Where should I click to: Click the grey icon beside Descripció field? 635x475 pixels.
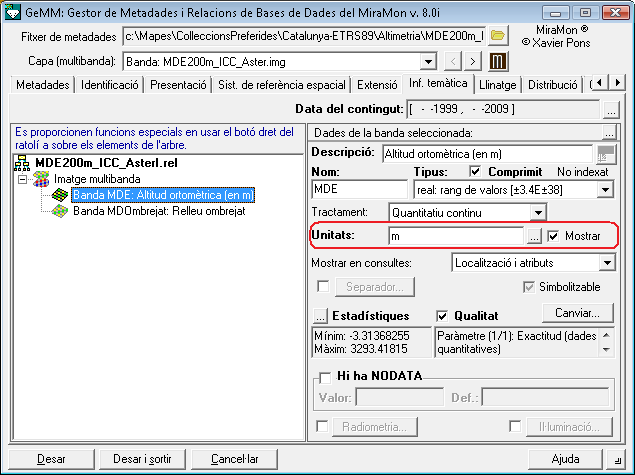tap(606, 154)
